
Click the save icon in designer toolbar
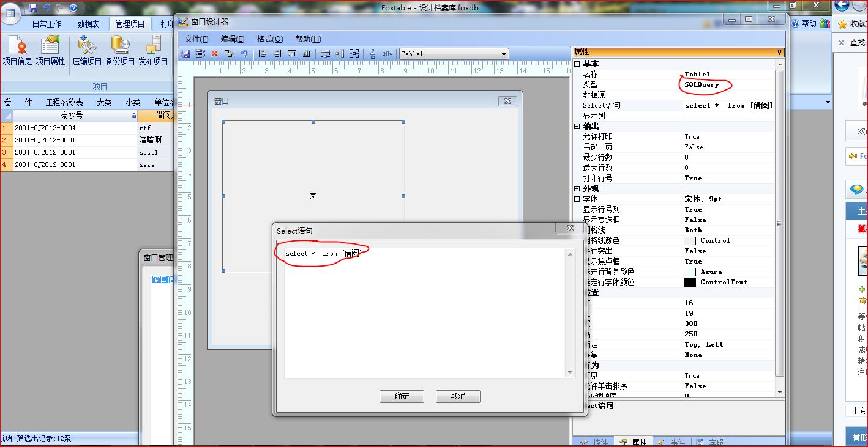click(x=185, y=54)
